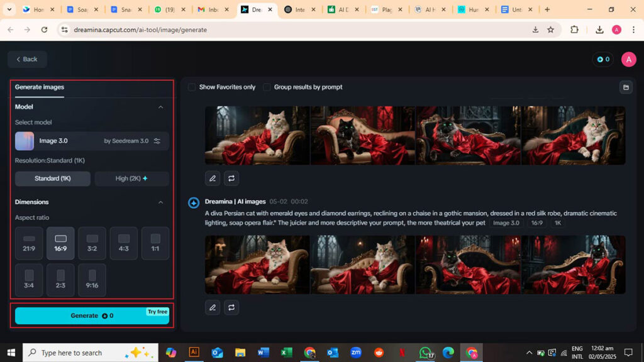Open Reddit from taskbar
This screenshot has height=362, width=644.
(x=379, y=352)
